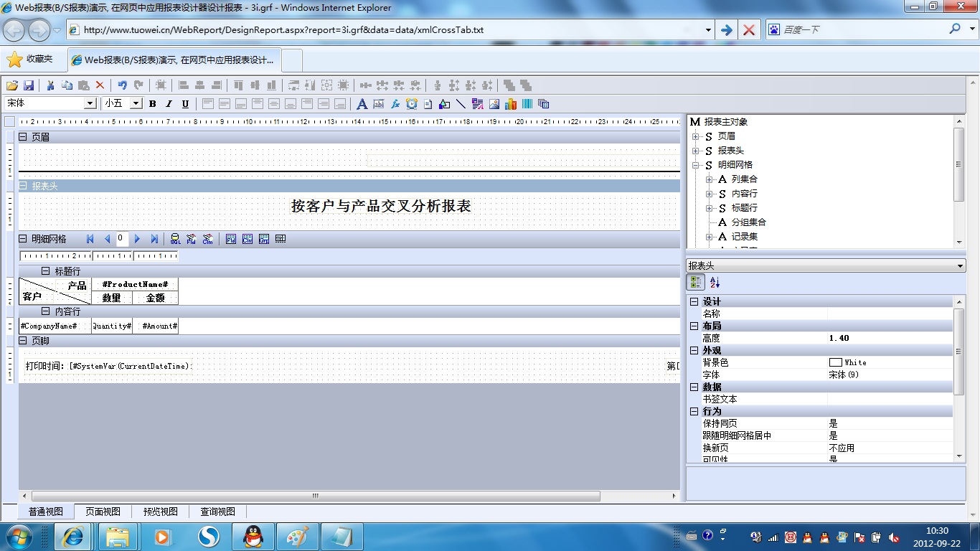Image resolution: width=980 pixels, height=551 pixels.
Task: Toggle italic formatting
Action: click(169, 104)
